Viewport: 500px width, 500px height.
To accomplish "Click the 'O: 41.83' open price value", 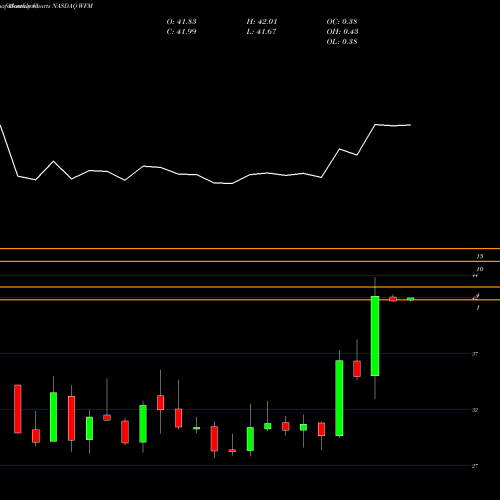I will click(181, 22).
